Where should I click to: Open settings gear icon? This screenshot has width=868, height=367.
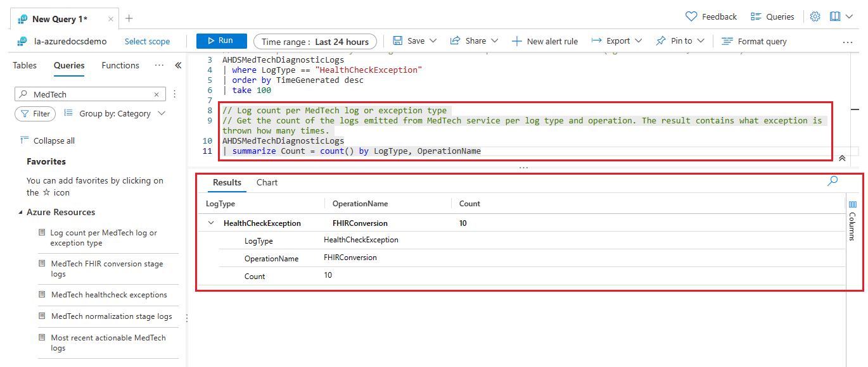pos(815,16)
